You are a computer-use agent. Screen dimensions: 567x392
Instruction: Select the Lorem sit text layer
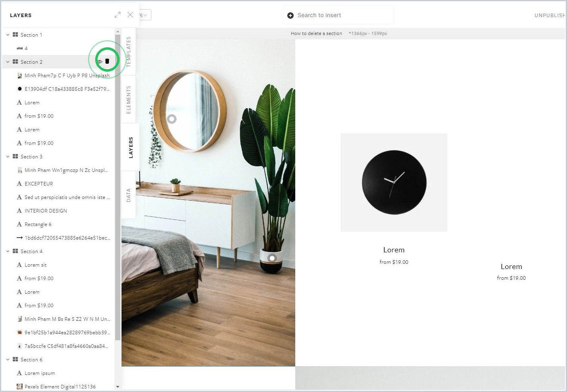pos(58,265)
